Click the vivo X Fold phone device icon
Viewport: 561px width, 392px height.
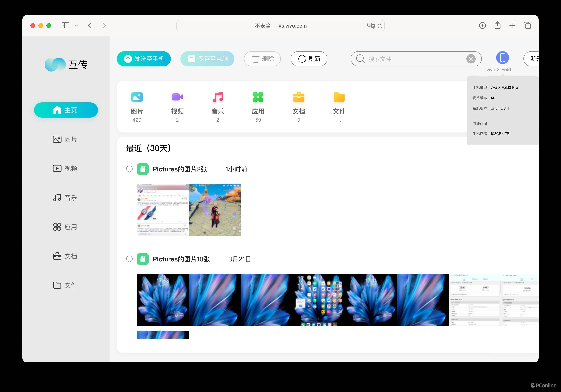click(x=502, y=58)
